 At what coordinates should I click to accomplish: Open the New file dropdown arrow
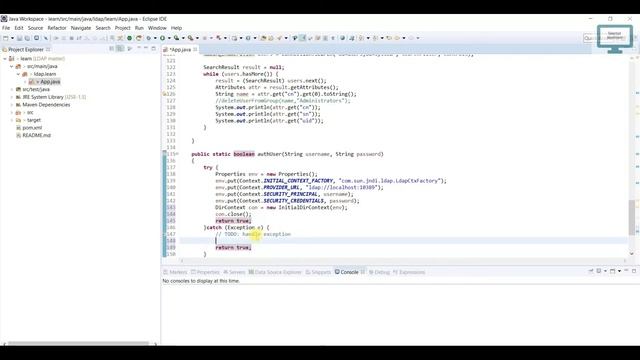point(12,38)
